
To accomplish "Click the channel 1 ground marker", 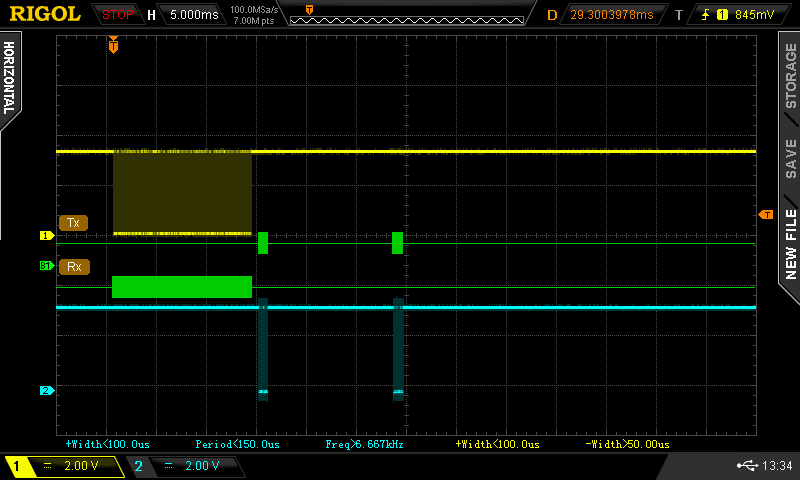I will (47, 236).
